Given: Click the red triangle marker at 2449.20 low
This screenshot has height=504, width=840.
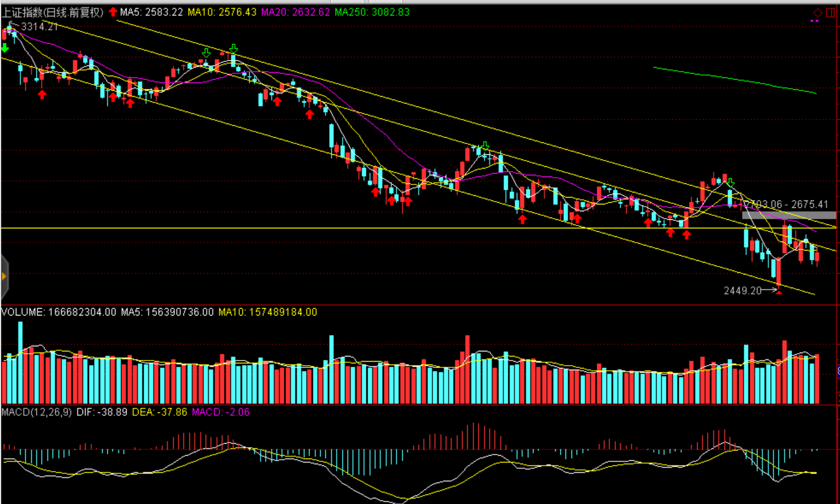Looking at the screenshot, I should 779,292.
